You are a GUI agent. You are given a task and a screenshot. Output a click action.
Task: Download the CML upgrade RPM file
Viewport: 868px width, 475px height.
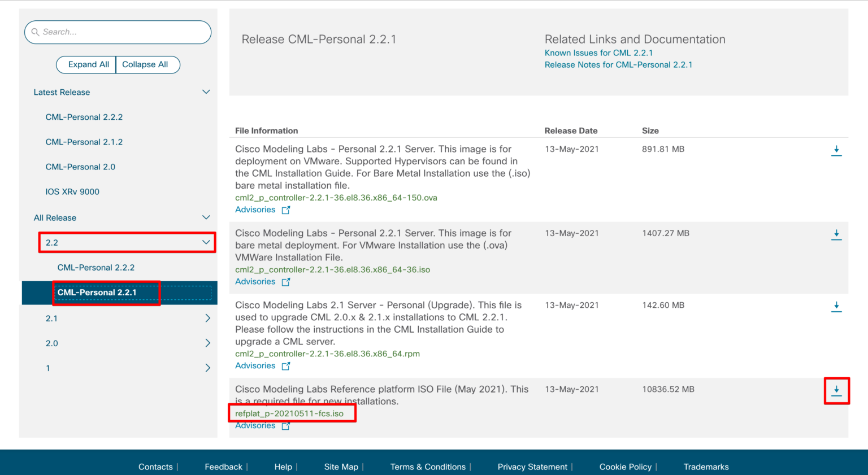(836, 307)
